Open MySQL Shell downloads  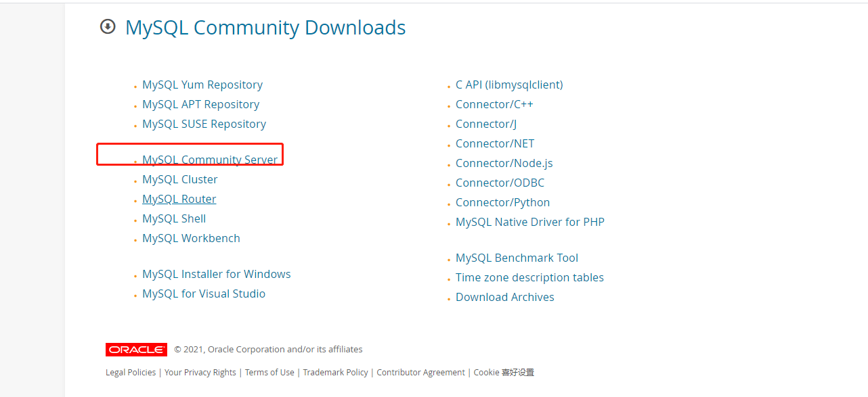click(x=174, y=218)
